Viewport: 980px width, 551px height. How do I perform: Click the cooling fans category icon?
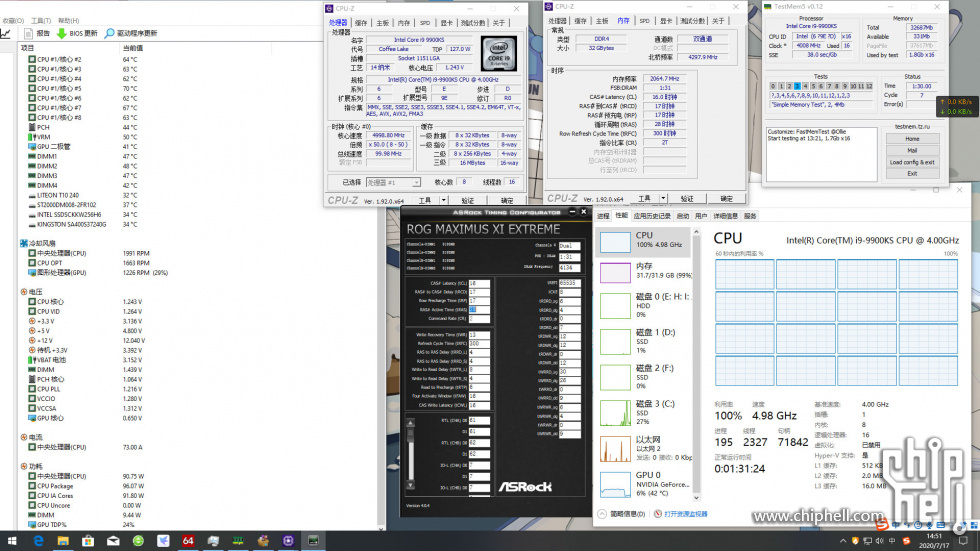coord(24,243)
